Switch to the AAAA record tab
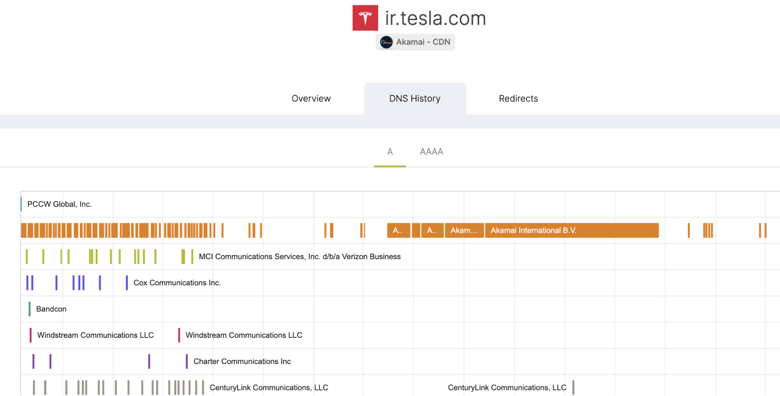 tap(431, 152)
